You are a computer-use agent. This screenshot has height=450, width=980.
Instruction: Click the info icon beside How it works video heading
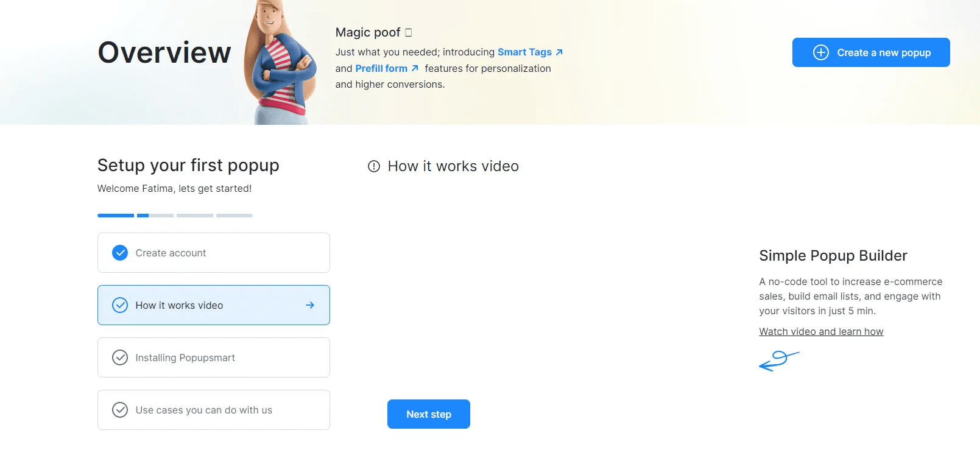[x=374, y=166]
